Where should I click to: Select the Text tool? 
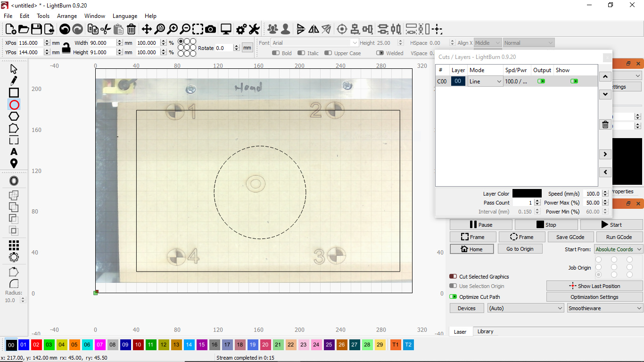pyautogui.click(x=14, y=152)
